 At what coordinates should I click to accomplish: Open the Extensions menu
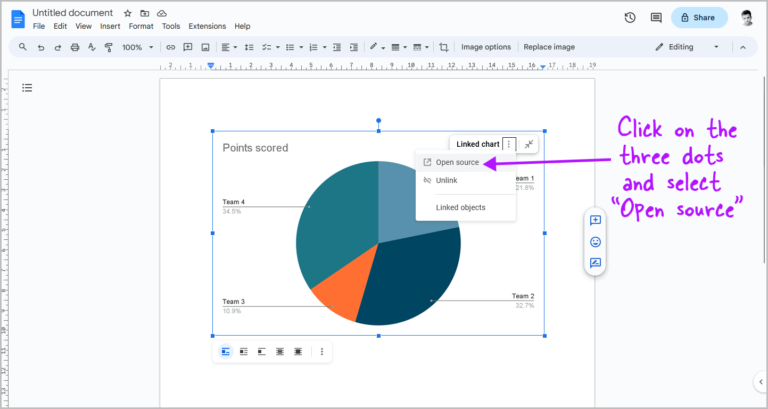pyautogui.click(x=207, y=26)
